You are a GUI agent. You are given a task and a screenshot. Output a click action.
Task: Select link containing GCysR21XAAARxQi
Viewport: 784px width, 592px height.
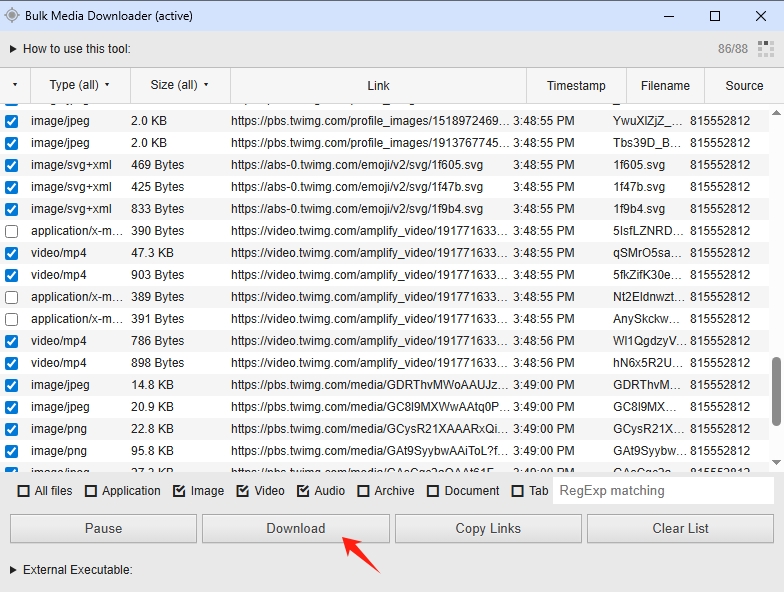tap(370, 429)
